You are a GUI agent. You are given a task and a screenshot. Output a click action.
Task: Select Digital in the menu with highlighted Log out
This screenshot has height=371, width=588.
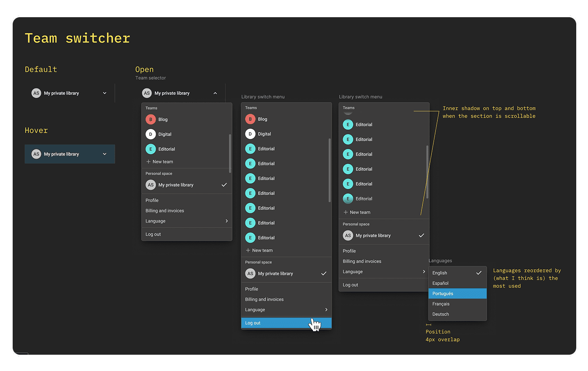pyautogui.click(x=286, y=134)
